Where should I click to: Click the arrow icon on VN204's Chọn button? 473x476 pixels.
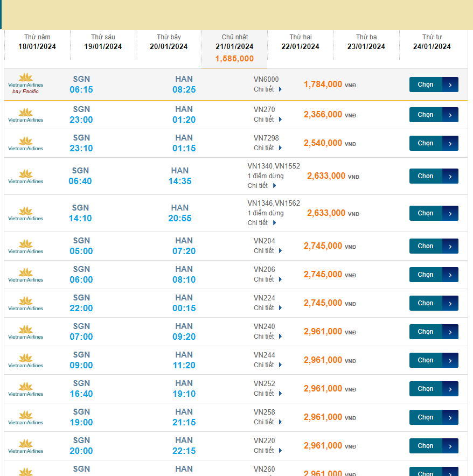(x=450, y=246)
